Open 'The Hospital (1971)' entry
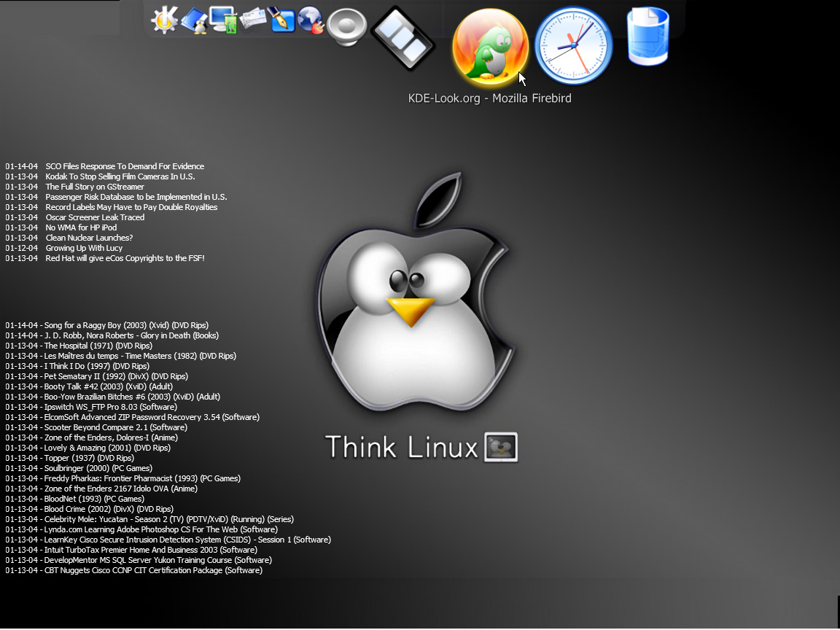Image resolution: width=840 pixels, height=630 pixels. (79, 346)
